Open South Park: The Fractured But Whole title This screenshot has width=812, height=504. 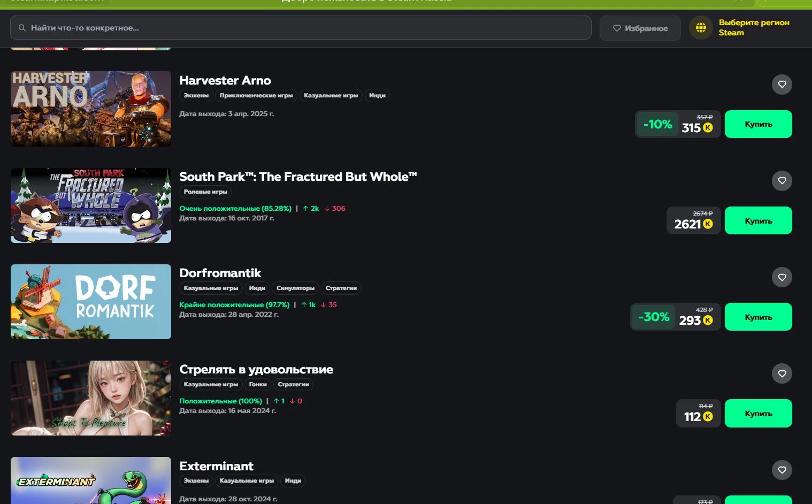(298, 177)
